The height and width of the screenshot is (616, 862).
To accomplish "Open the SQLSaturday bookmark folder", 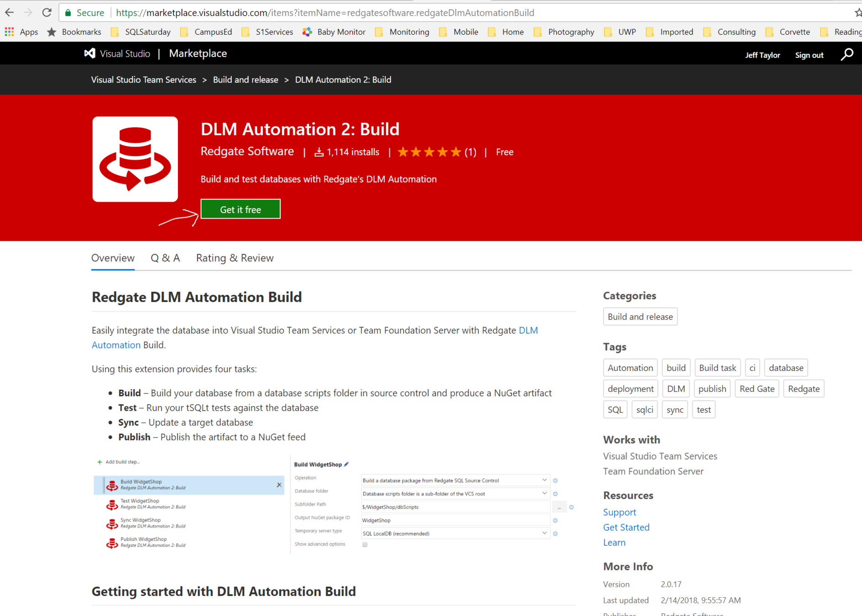I will (x=141, y=32).
